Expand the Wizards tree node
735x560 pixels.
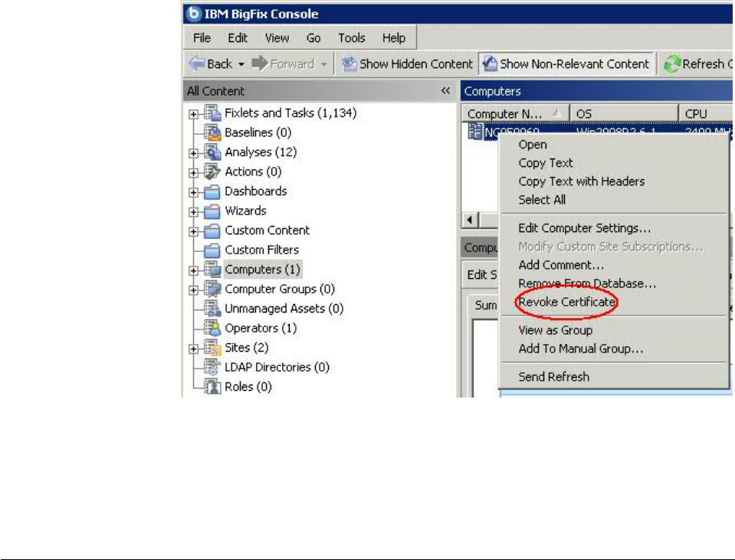(193, 211)
